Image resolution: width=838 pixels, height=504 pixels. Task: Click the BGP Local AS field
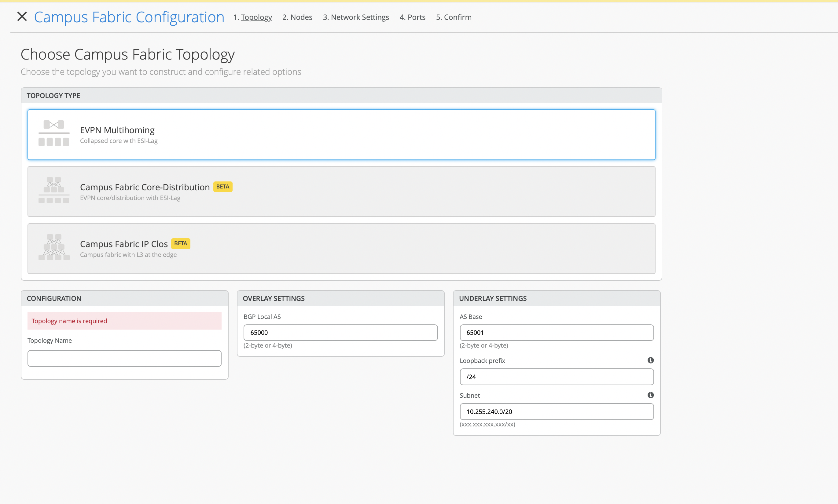coord(340,333)
